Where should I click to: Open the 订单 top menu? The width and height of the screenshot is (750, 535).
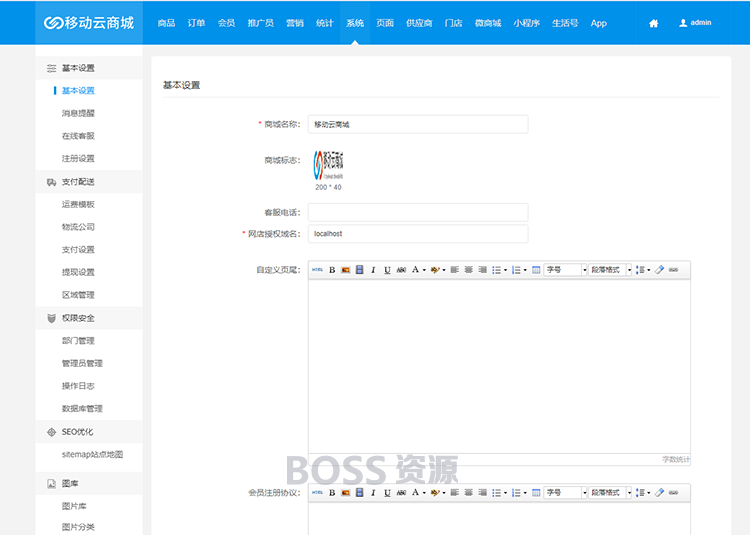(x=196, y=23)
